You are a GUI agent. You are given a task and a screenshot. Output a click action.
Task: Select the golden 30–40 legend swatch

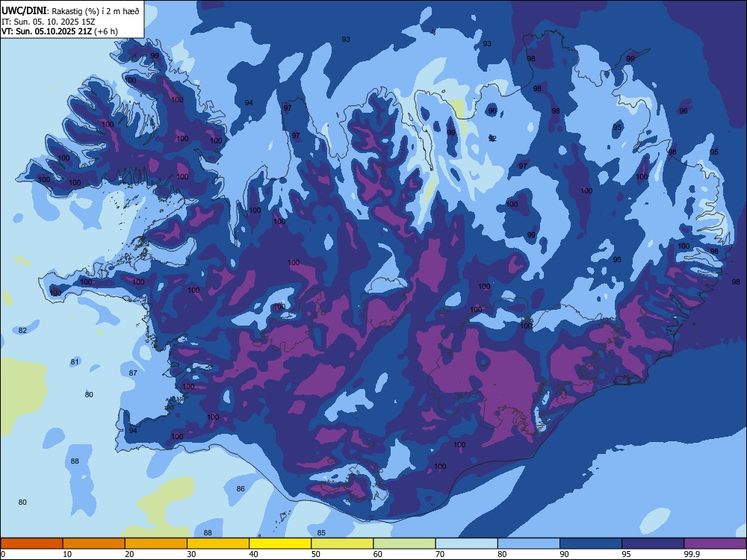[x=218, y=544]
